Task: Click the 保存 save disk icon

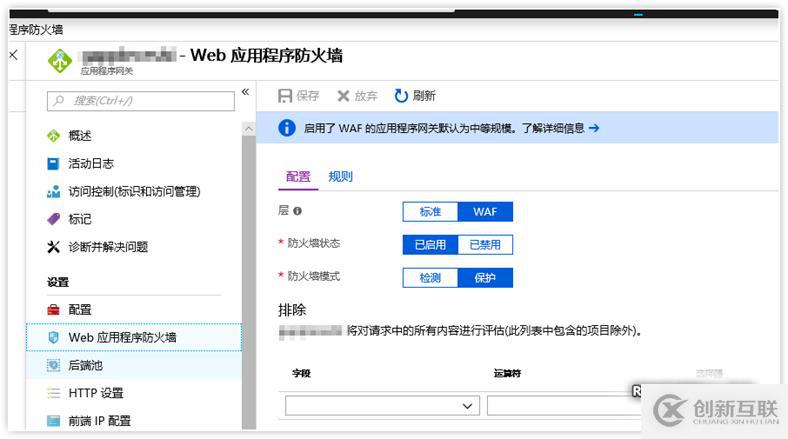Action: pyautogui.click(x=285, y=95)
